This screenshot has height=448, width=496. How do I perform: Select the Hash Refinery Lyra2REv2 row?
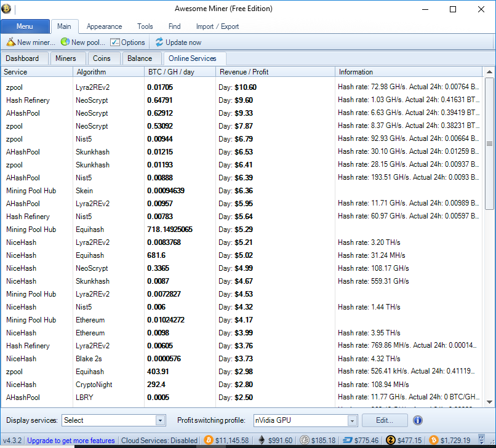pyautogui.click(x=242, y=346)
